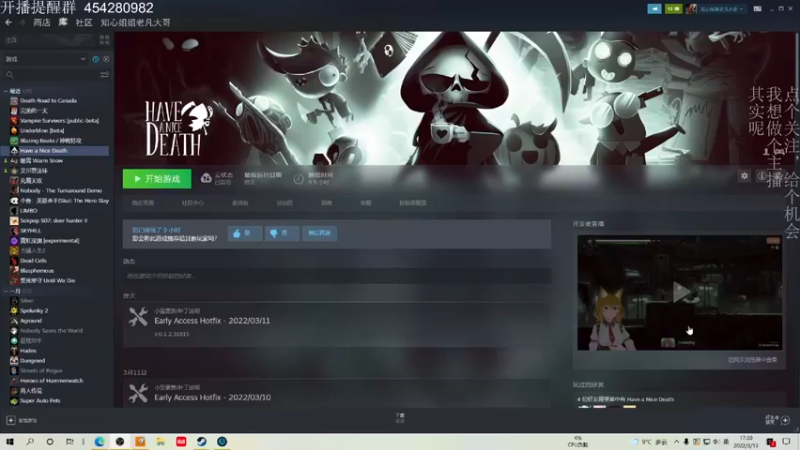Collapse the 一月 month group

6,291
